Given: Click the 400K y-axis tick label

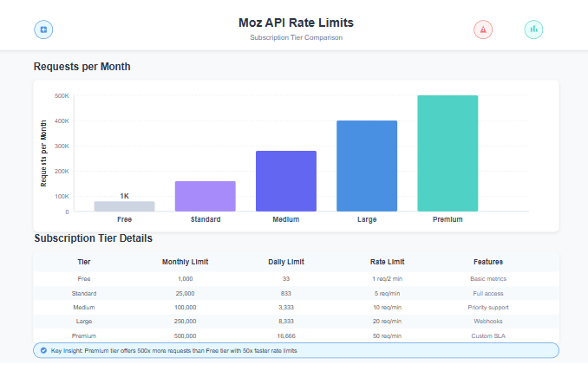Looking at the screenshot, I should pos(62,121).
